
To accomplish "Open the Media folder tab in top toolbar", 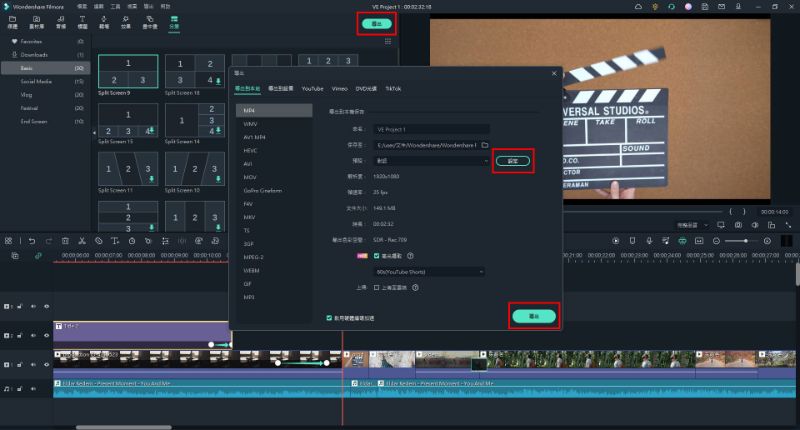I will [x=13, y=22].
